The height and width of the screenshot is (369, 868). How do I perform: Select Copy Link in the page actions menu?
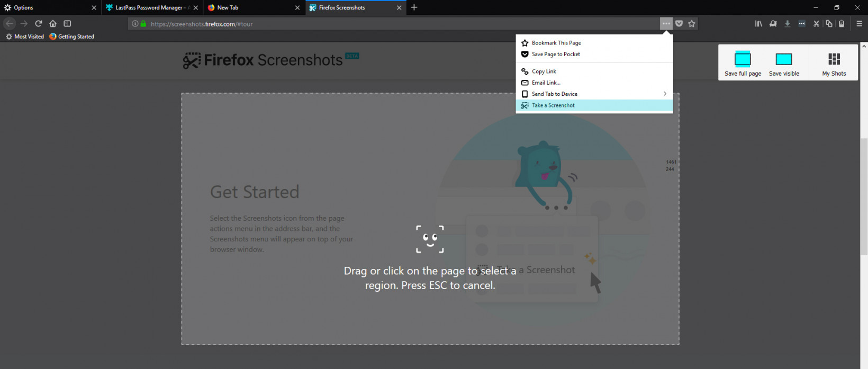[x=594, y=71]
